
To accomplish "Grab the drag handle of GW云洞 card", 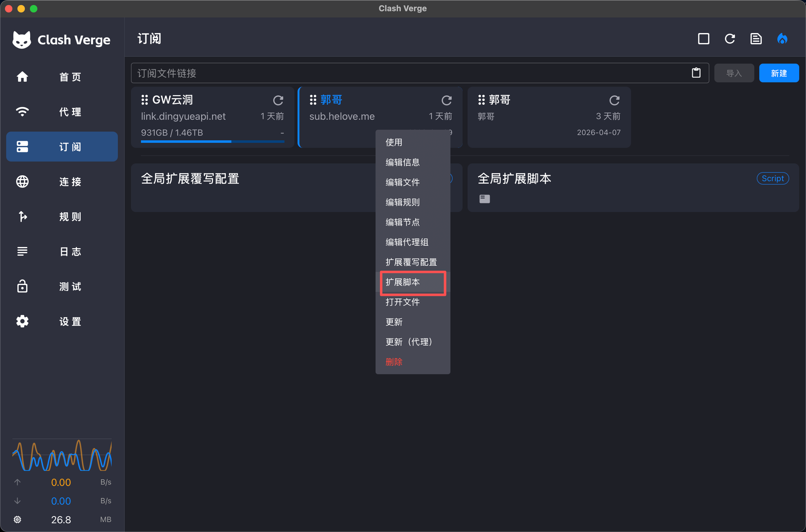I will 145,100.
